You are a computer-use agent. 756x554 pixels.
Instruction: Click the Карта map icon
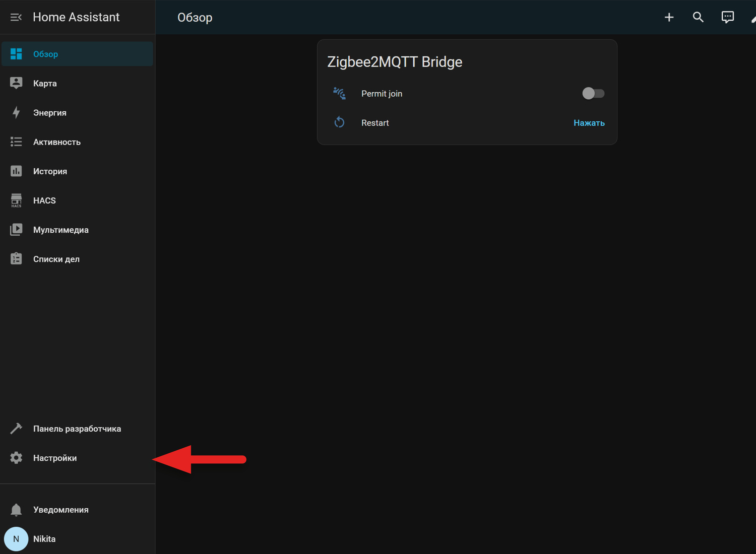pos(16,83)
